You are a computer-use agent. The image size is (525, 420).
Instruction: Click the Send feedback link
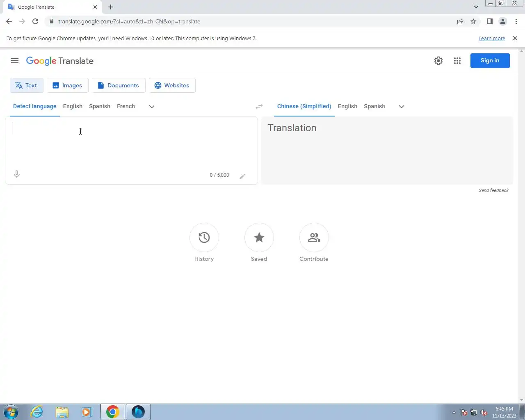pyautogui.click(x=493, y=190)
